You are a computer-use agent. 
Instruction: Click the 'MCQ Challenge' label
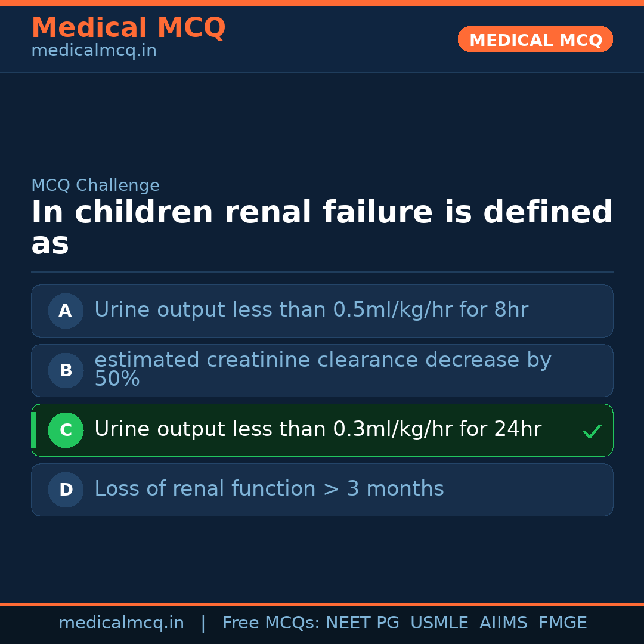tap(95, 185)
